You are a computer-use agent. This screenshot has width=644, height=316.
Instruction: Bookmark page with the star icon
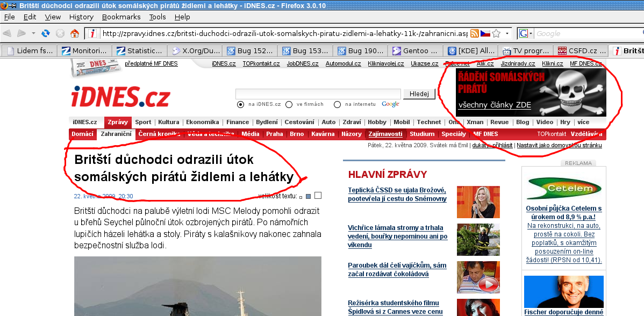(x=496, y=33)
